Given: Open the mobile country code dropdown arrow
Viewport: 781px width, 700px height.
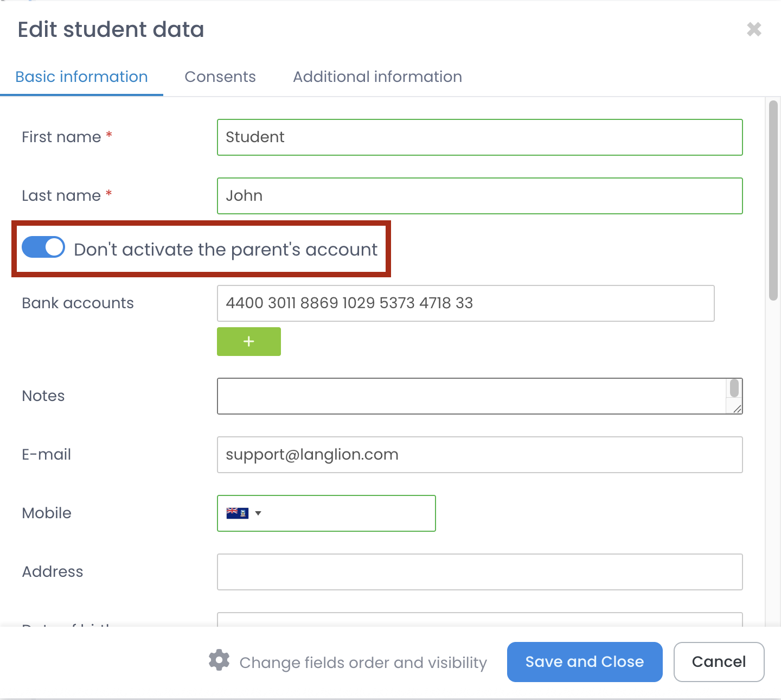Looking at the screenshot, I should coord(258,513).
